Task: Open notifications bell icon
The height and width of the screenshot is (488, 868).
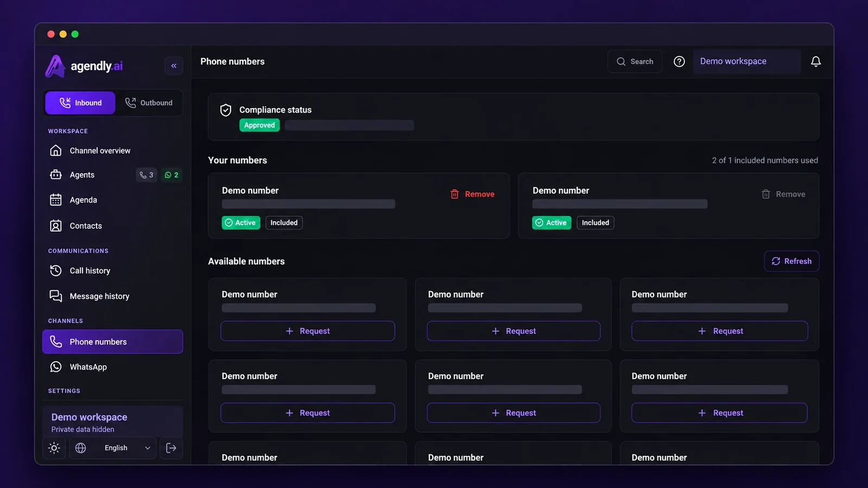Action: [x=815, y=61]
